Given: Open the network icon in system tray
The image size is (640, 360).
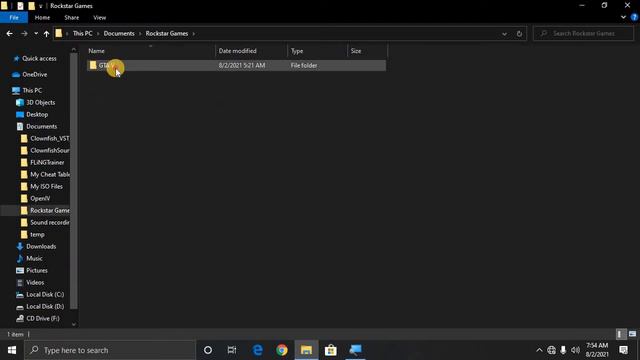Looking at the screenshot, I should 551,350.
